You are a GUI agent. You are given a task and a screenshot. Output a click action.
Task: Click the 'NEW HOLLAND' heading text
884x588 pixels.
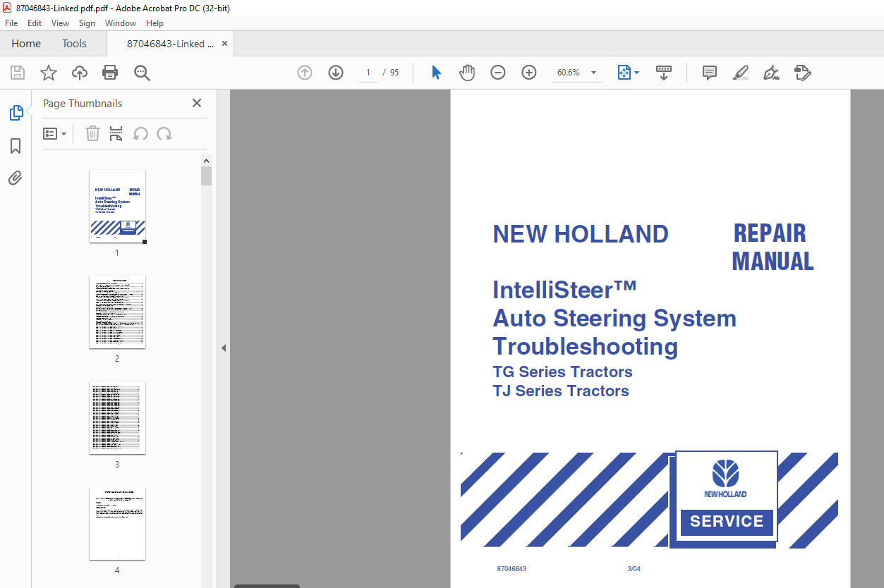[x=581, y=234]
